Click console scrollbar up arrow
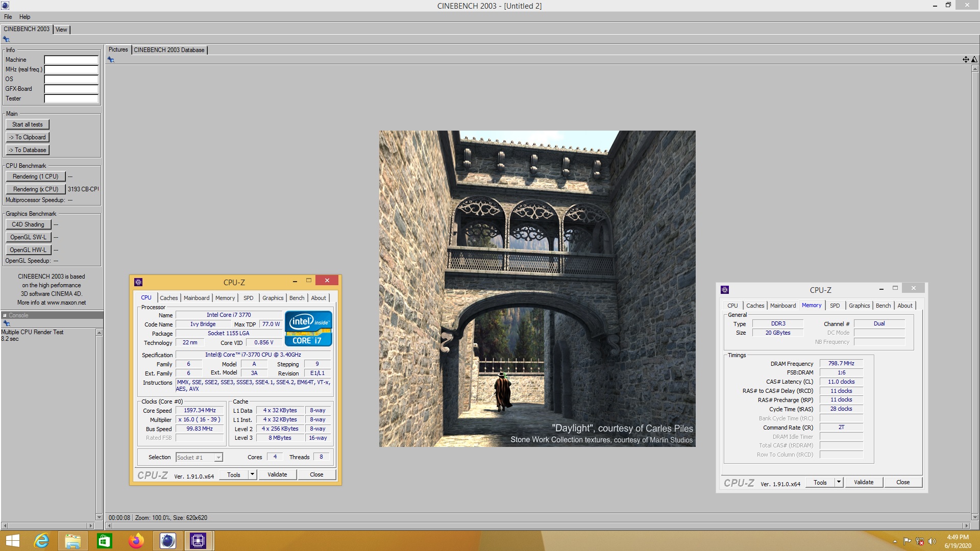 (x=99, y=333)
